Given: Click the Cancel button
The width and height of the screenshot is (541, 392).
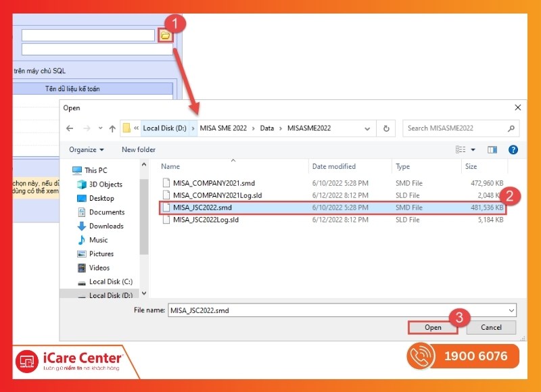Looking at the screenshot, I should [x=492, y=328].
